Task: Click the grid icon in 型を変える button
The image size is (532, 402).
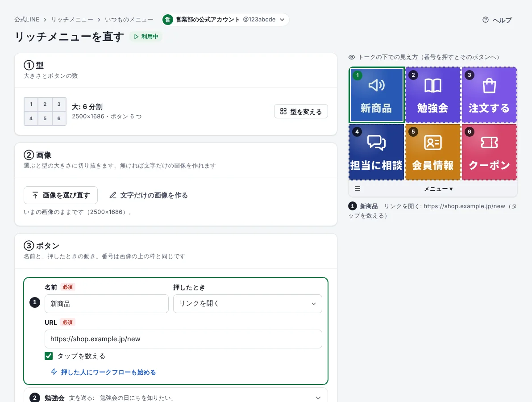Action: click(x=283, y=111)
